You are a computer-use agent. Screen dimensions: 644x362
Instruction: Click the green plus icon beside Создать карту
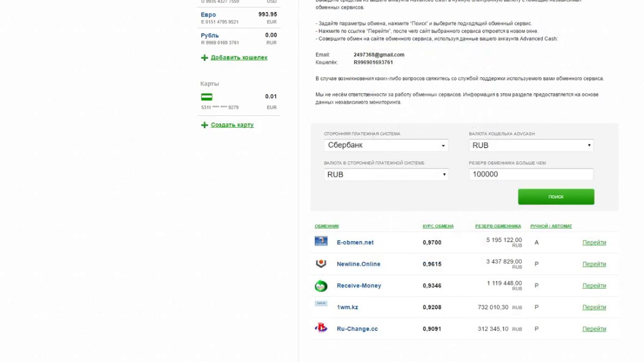click(204, 125)
